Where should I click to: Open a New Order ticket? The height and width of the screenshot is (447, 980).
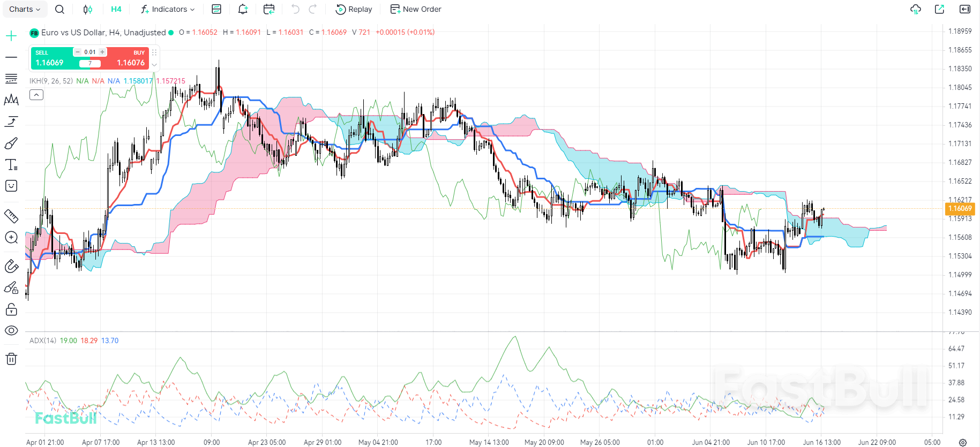point(416,9)
